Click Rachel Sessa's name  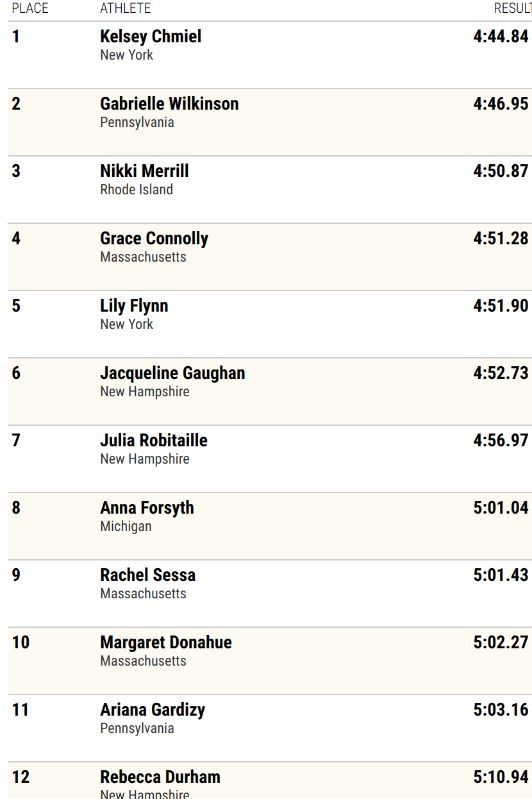point(147,575)
